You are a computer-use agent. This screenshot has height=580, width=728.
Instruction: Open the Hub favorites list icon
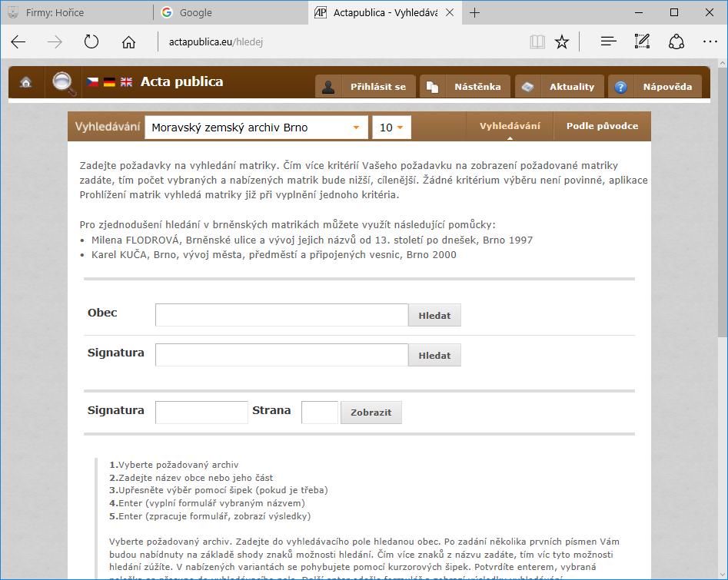pyautogui.click(x=608, y=41)
